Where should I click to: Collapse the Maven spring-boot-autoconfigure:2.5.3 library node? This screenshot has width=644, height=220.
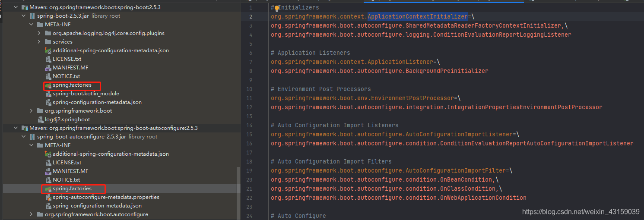click(x=16, y=128)
